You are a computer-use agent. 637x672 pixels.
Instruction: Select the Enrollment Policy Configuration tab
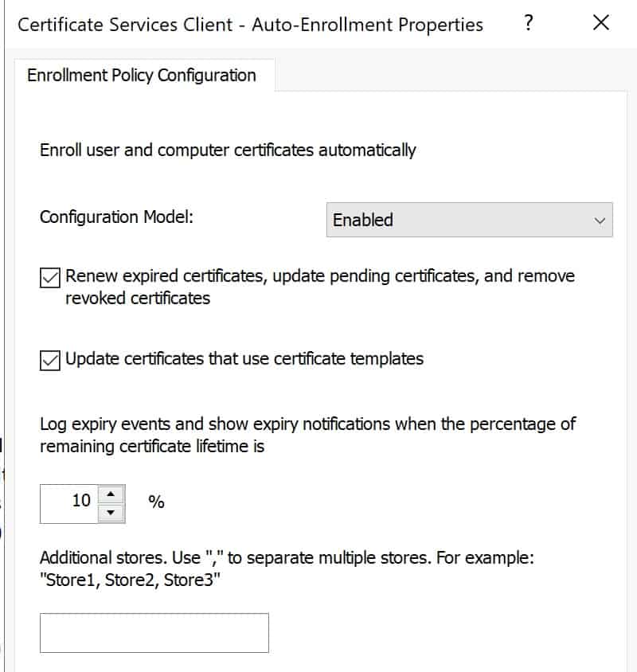[x=142, y=76]
